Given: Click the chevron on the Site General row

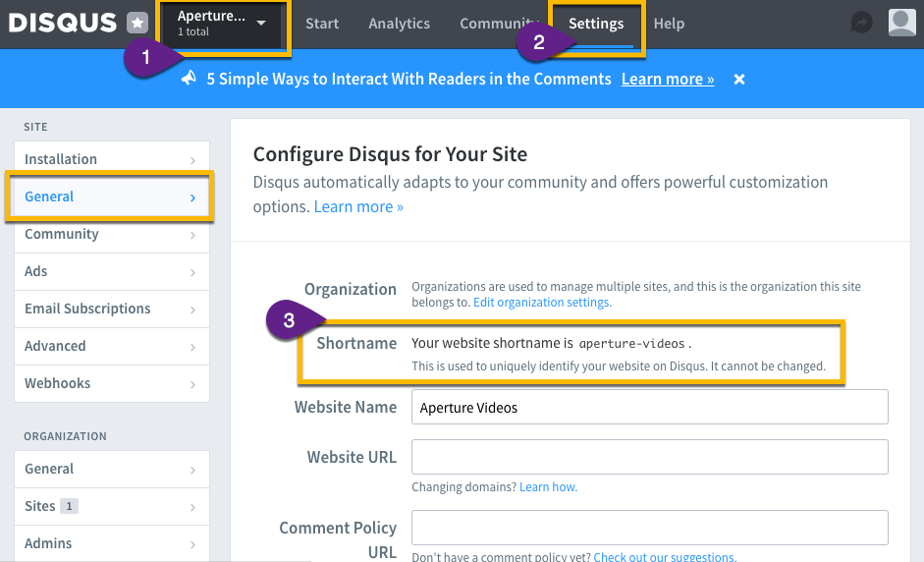Looking at the screenshot, I should click(x=192, y=197).
